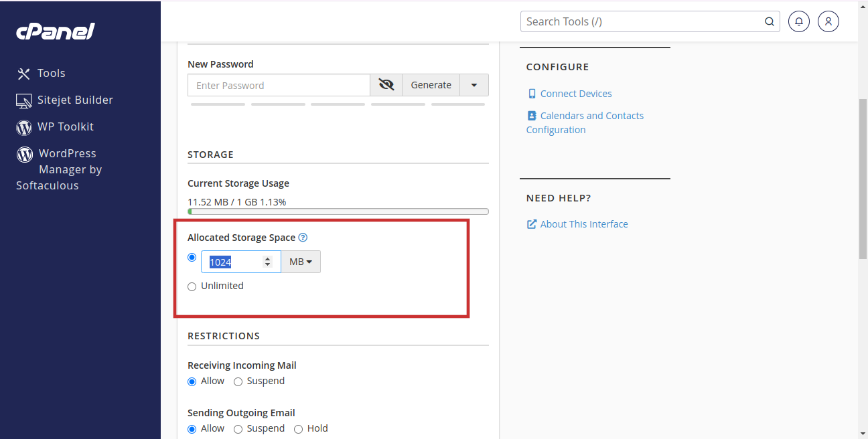Open Tools in the sidebar
Viewport: 868px width, 439px height.
[x=51, y=74]
